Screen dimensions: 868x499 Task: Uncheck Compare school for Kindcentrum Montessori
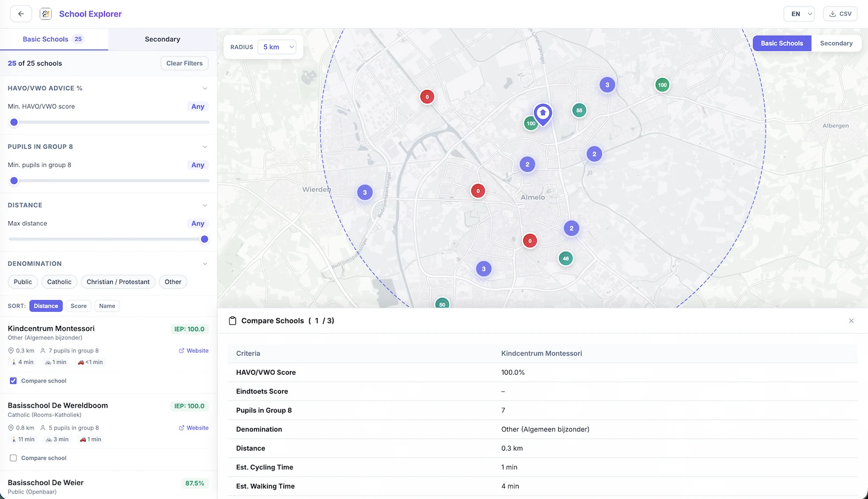click(x=13, y=381)
